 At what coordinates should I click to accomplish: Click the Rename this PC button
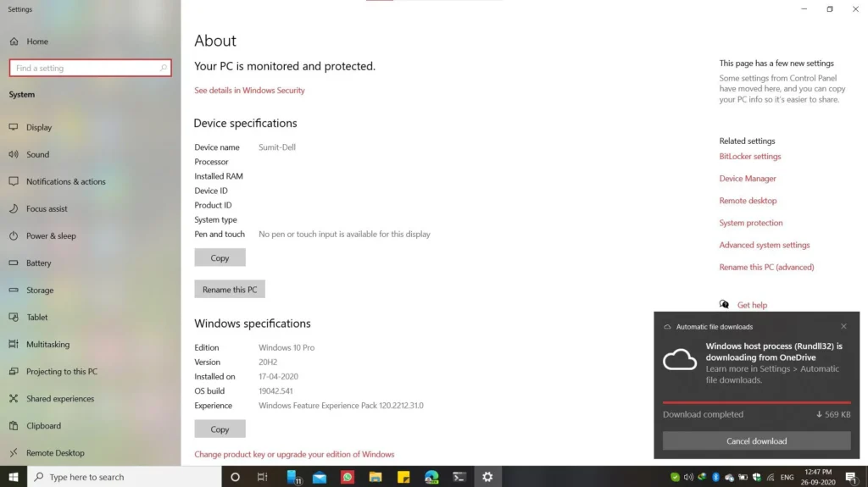tap(230, 289)
